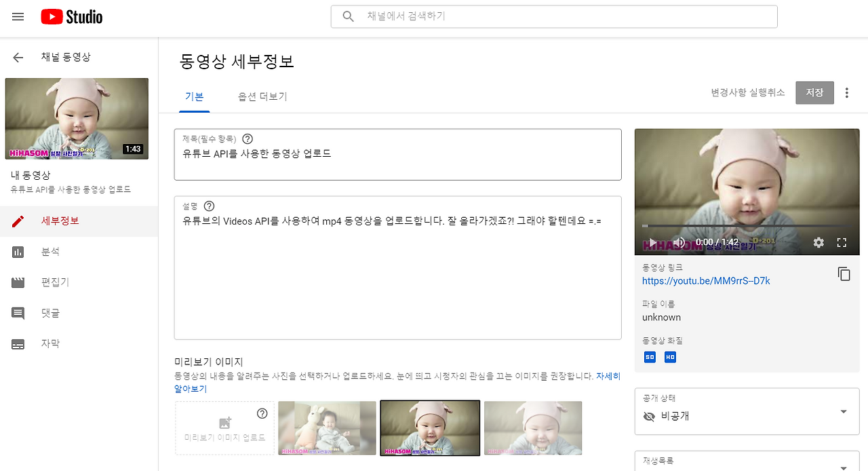
Task: Open the sidebar video thumbnail
Action: (x=77, y=119)
